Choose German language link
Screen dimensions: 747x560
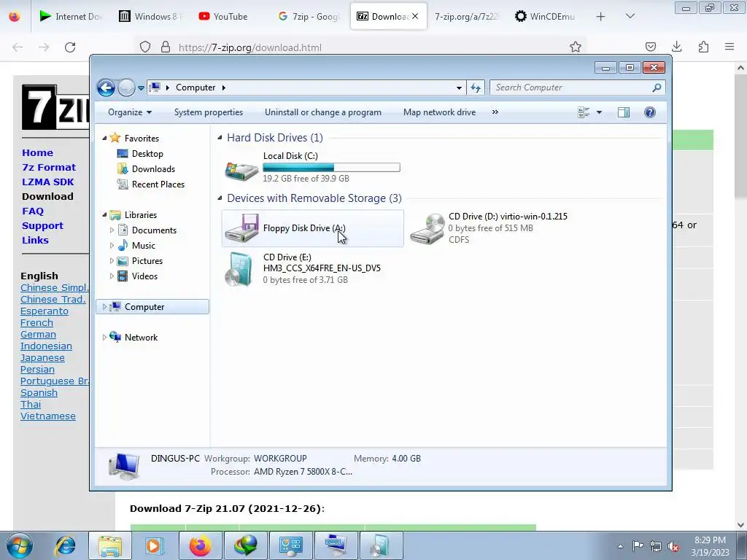tap(38, 334)
